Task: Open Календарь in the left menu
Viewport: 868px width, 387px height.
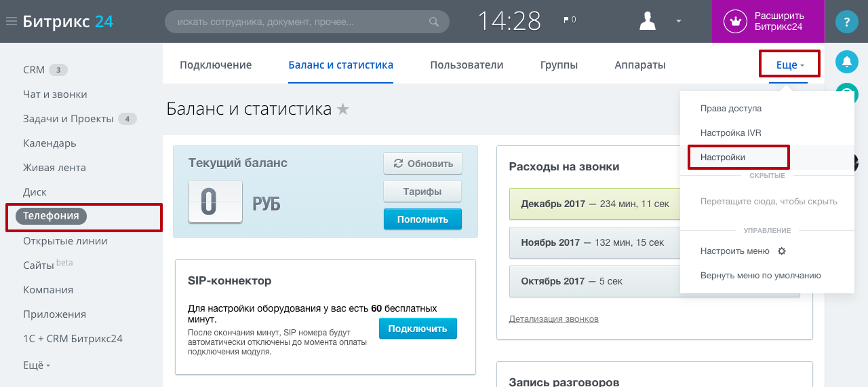Action: 50,143
